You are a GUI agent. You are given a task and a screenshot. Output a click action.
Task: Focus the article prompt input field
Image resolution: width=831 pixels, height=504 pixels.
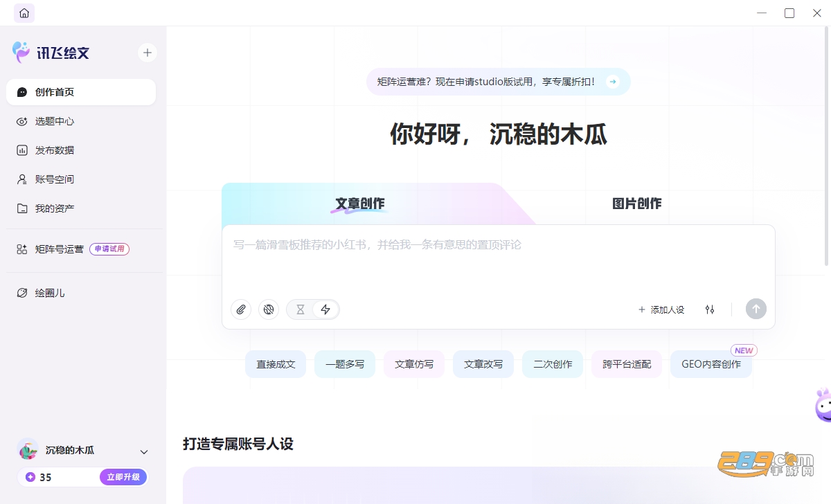[x=499, y=260]
